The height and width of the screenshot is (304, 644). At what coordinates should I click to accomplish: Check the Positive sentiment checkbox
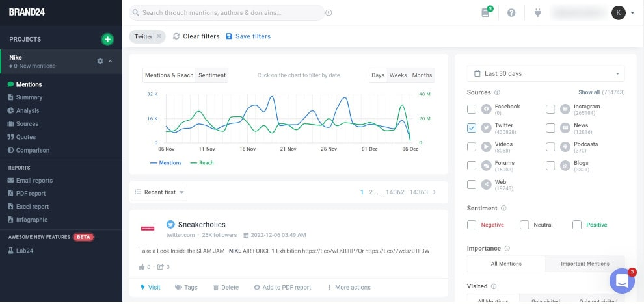(577, 225)
